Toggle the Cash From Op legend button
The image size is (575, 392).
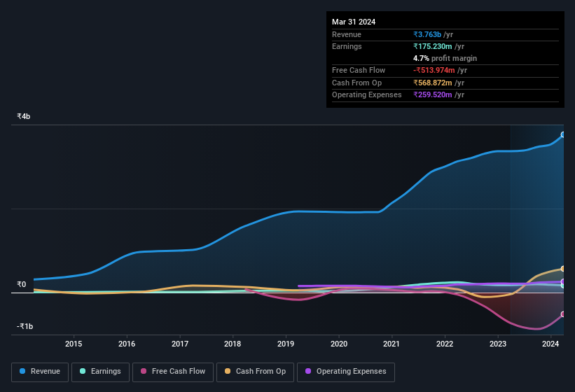click(x=255, y=372)
